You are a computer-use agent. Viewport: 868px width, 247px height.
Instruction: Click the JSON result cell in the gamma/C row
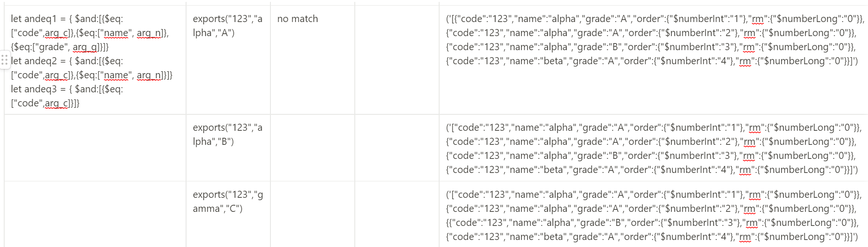click(x=651, y=216)
